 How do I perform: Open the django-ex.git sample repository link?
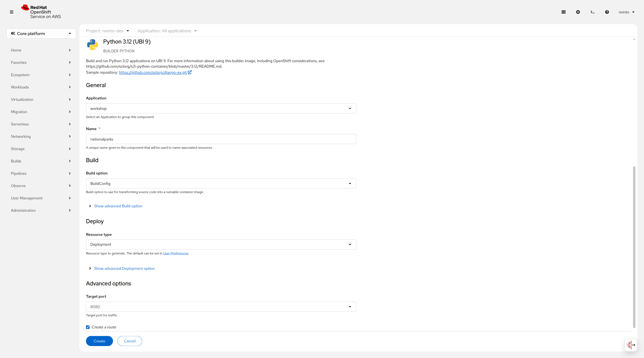[x=153, y=72]
